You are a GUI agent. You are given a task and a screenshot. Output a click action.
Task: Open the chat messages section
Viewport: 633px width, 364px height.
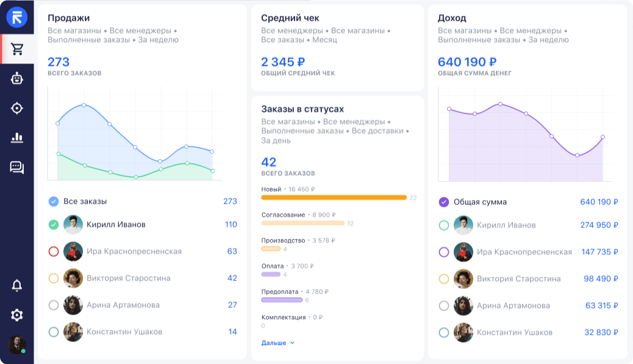17,167
